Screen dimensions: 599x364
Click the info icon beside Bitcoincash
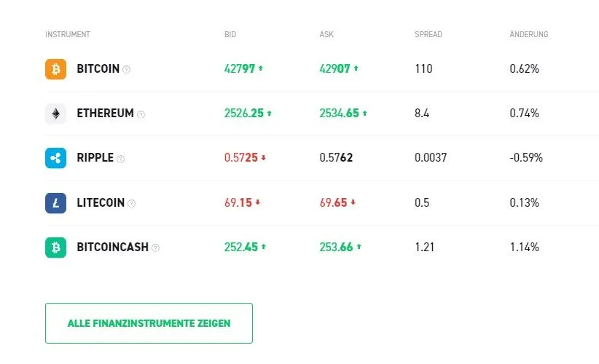click(155, 248)
